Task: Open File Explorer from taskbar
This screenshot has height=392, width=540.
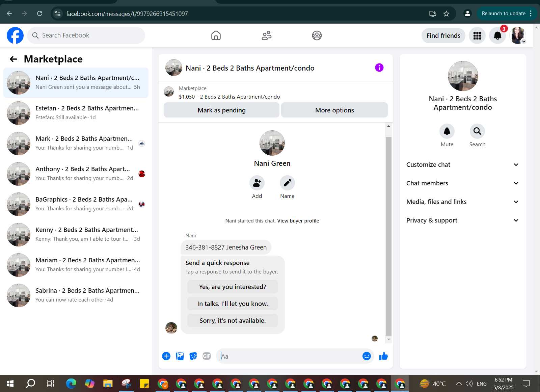Action: click(108, 384)
